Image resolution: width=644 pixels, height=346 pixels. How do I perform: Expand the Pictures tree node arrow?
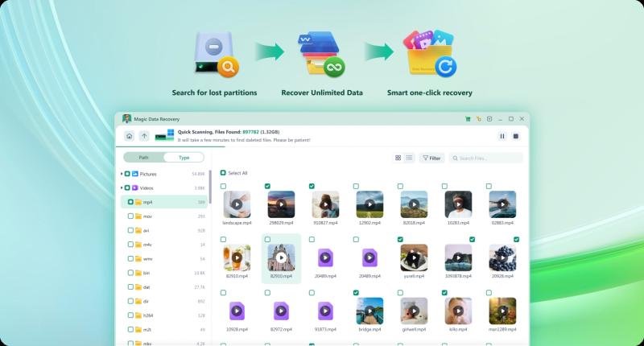pos(122,174)
